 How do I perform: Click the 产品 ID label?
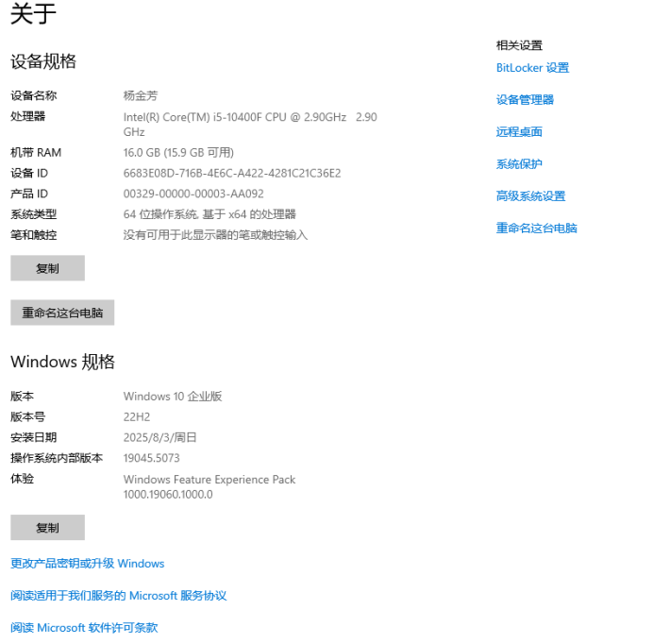coord(29,194)
